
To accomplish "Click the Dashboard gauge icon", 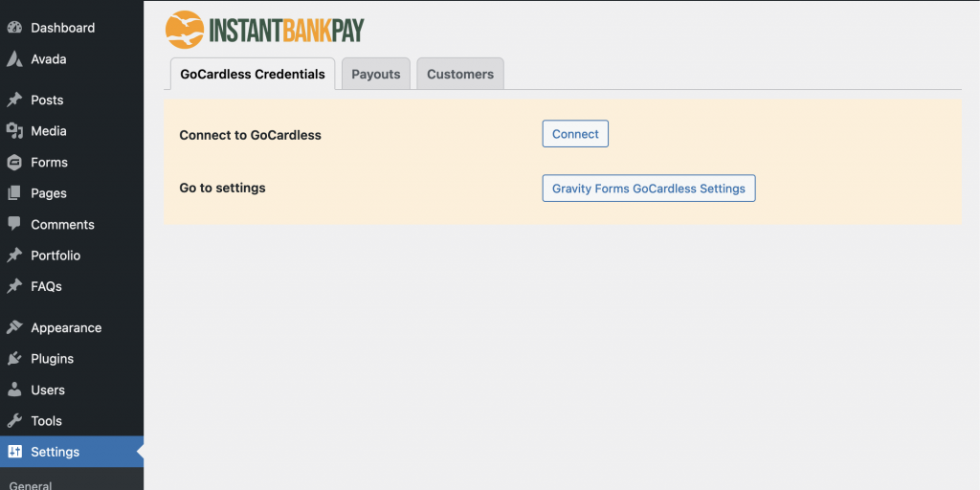I will coord(14,28).
